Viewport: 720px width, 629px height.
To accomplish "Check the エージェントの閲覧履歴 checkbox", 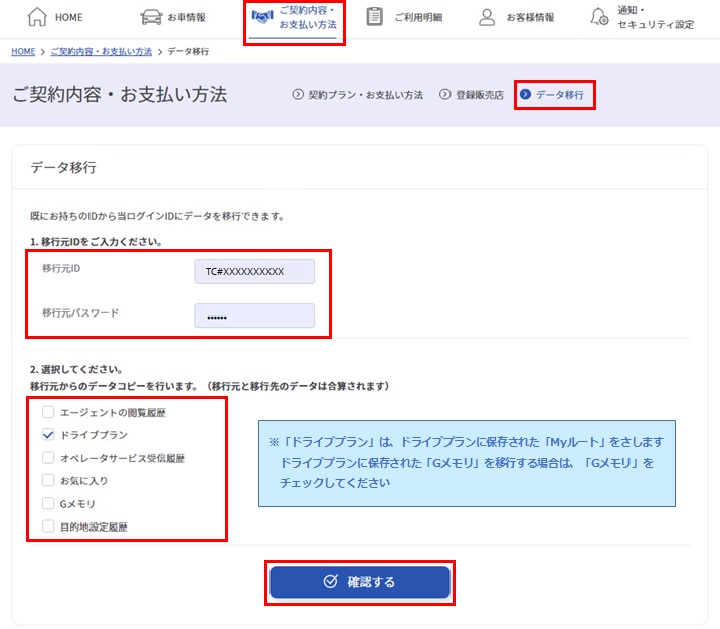I will click(x=48, y=412).
